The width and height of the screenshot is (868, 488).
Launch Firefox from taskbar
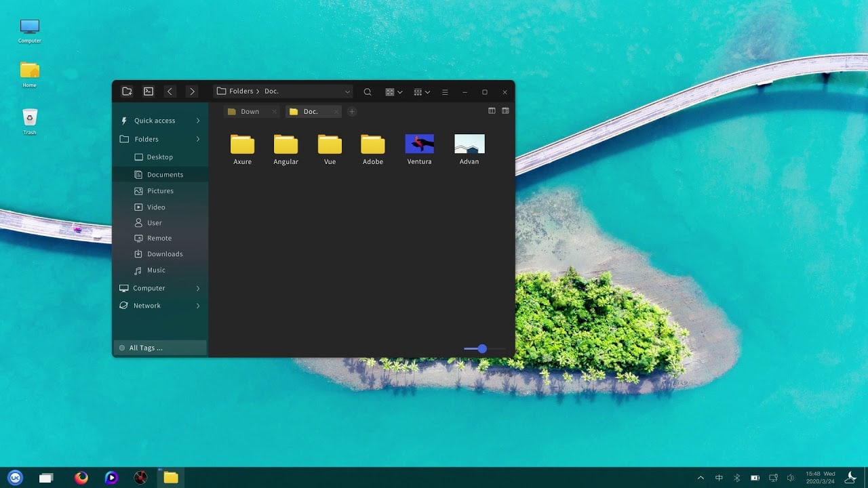(81, 478)
